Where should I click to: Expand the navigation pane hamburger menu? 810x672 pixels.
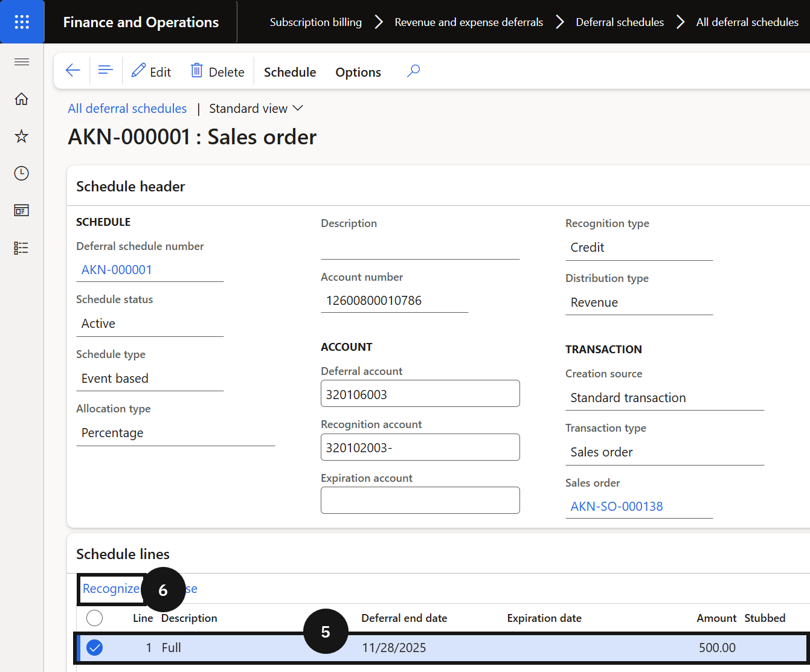22,62
